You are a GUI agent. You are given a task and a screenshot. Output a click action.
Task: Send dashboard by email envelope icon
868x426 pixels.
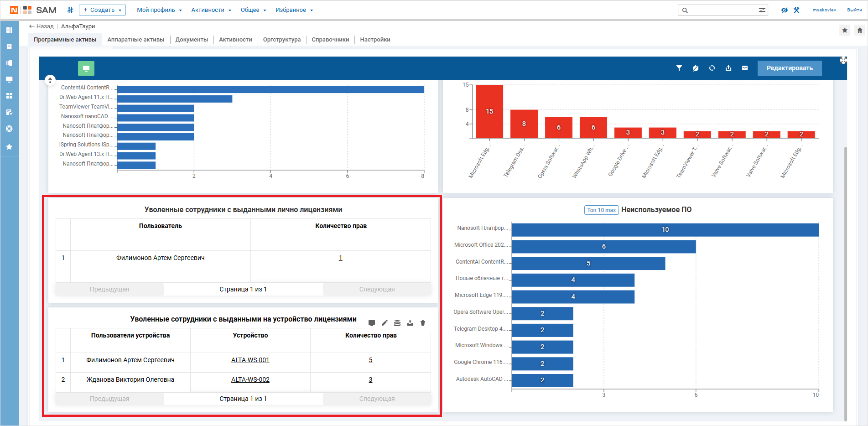(745, 68)
